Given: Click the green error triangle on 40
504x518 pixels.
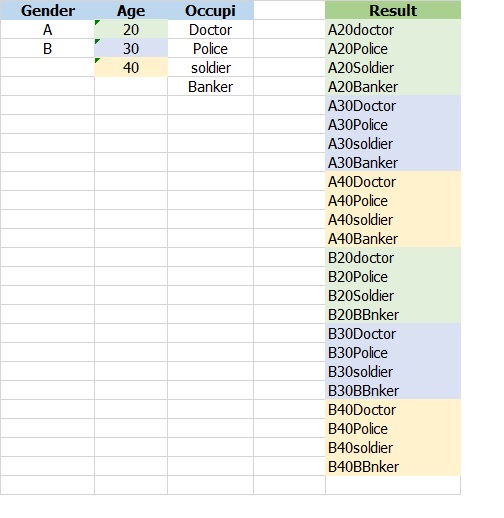Looking at the screenshot, I should pyautogui.click(x=97, y=60).
